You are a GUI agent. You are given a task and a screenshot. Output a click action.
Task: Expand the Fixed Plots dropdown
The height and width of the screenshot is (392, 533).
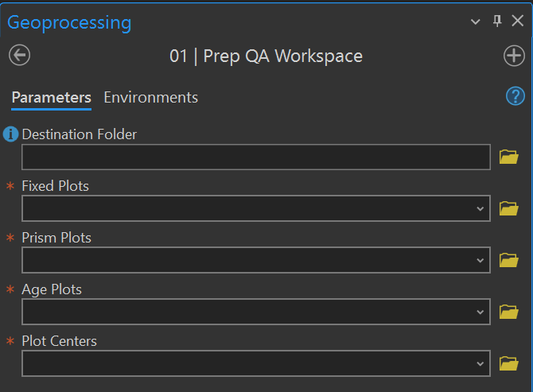click(x=480, y=208)
